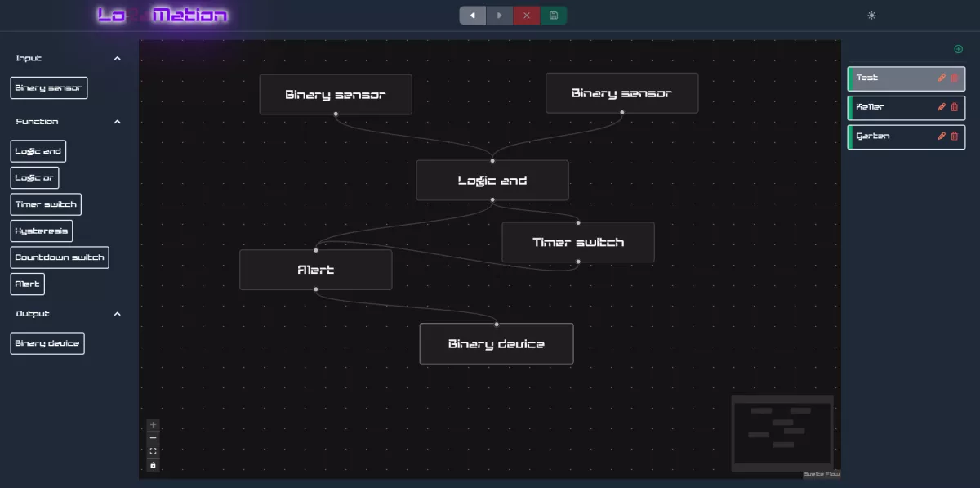Delete the Garten flow via trash icon

point(954,137)
